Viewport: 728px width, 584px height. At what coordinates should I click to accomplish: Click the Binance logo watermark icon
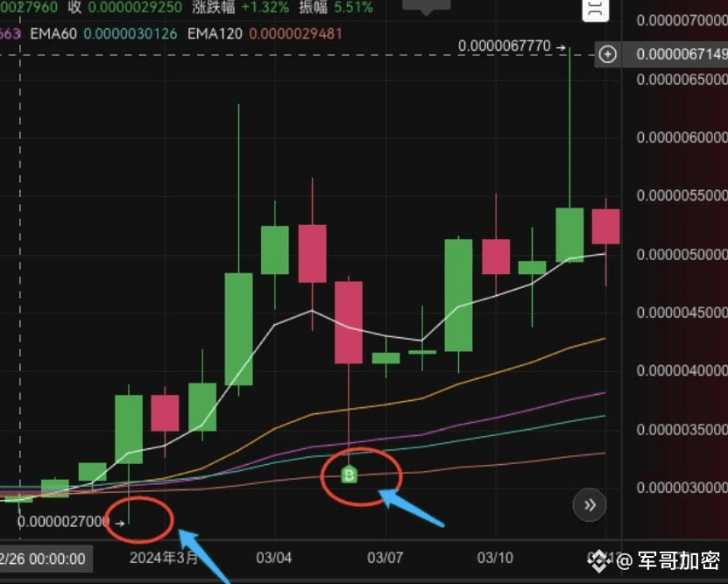598,562
